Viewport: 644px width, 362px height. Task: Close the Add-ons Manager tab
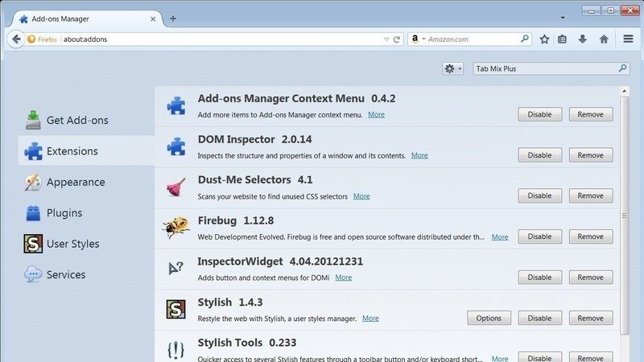[153, 19]
